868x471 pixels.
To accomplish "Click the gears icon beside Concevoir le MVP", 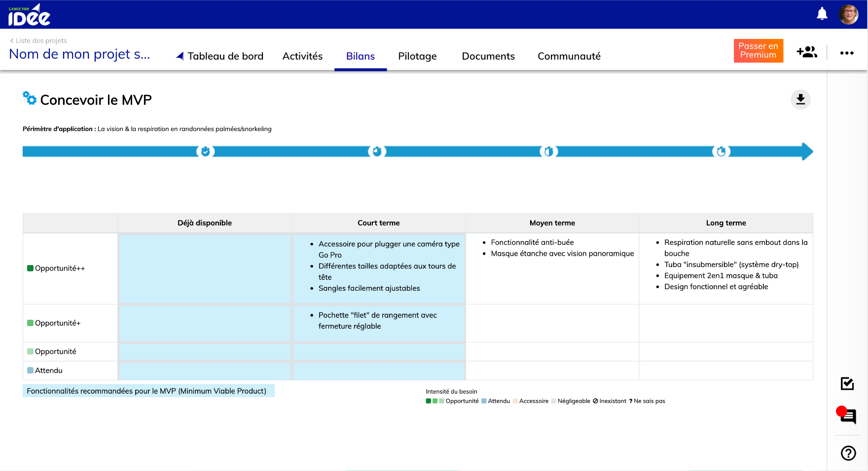I will [x=30, y=98].
